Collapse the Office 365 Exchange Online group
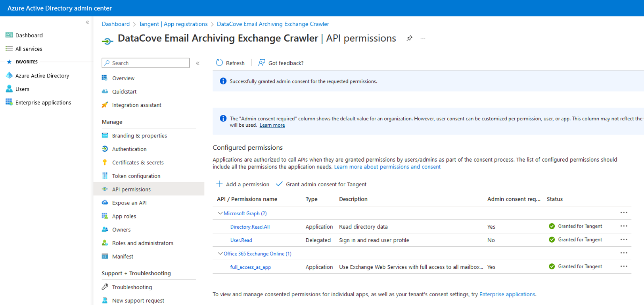Viewport: 644px width, 305px height. [220, 253]
